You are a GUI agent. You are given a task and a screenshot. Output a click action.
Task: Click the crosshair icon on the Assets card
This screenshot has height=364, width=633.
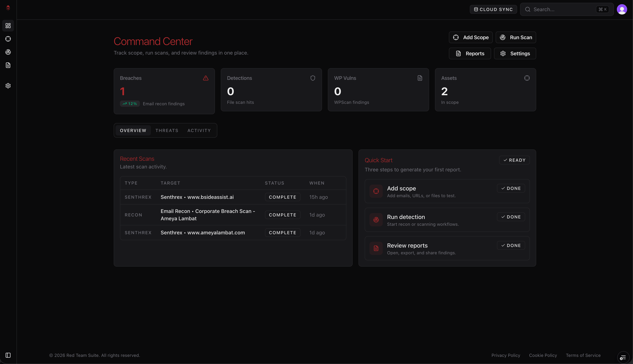[x=527, y=78]
